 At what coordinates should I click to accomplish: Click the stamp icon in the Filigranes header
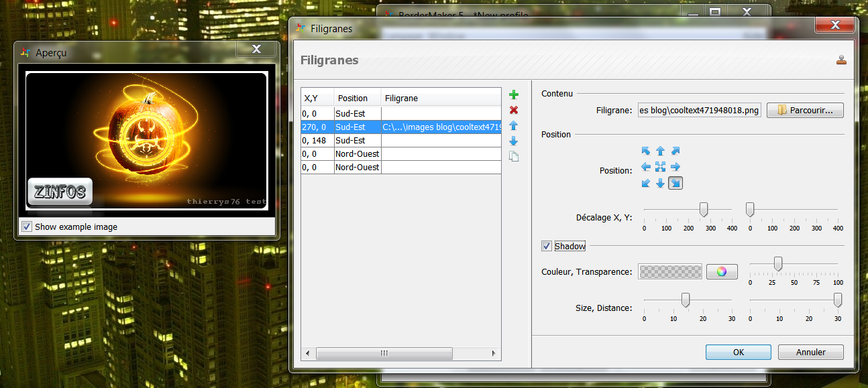843,59
